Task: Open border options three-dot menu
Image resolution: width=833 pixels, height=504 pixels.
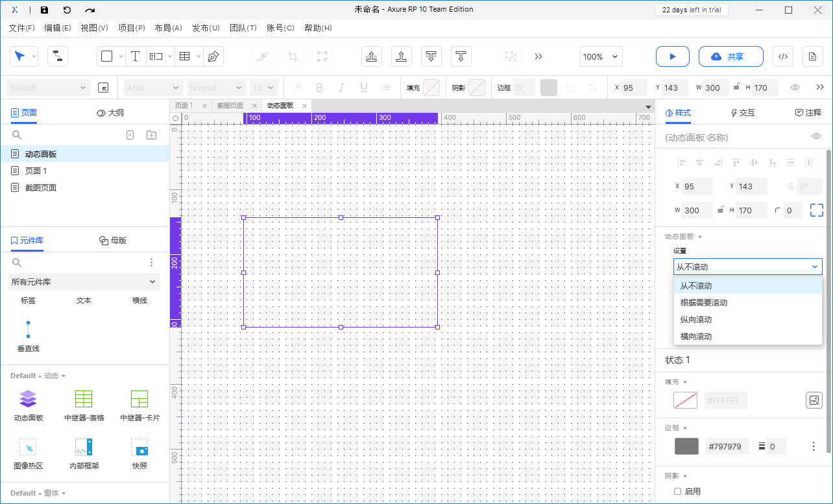Action: 814,446
